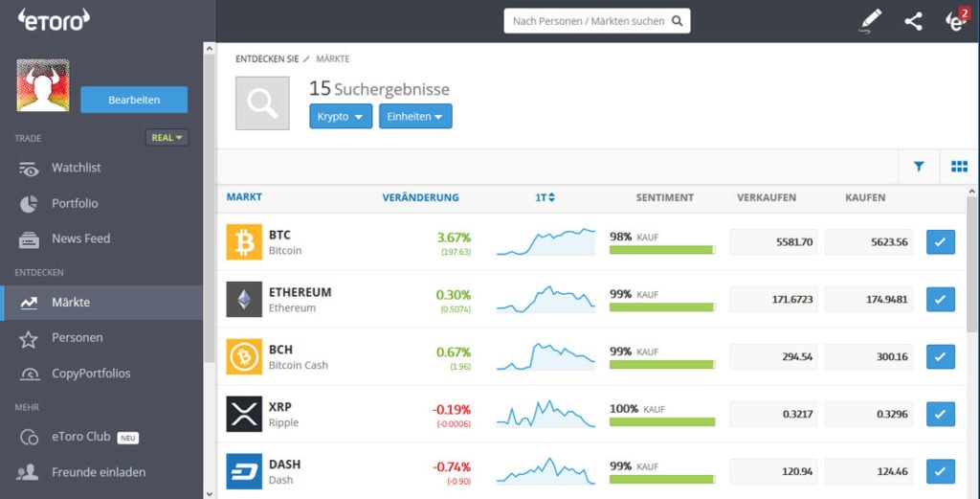The width and height of the screenshot is (980, 499).
Task: Click the Bitcoin BTC logo icon
Action: click(244, 242)
